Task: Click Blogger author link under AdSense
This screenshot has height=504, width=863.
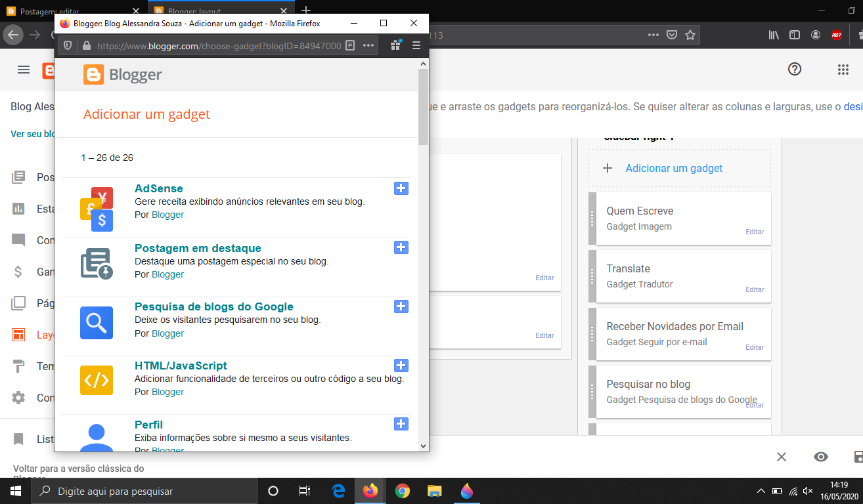Action: point(167,215)
